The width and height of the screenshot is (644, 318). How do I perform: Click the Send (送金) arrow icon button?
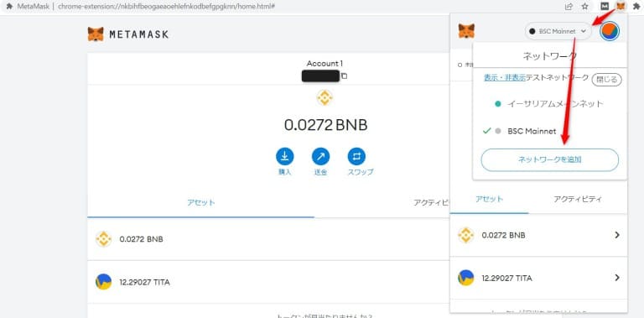pos(321,157)
